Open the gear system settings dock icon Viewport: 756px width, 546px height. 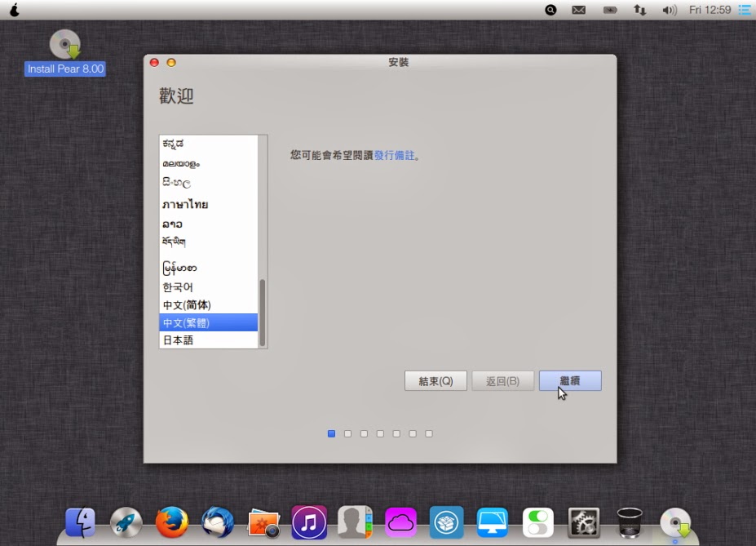coord(584,522)
